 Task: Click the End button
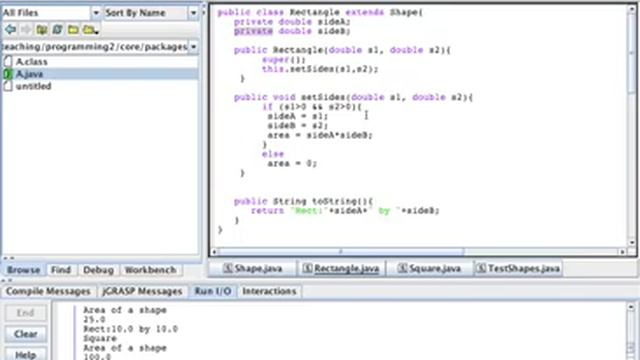pos(25,313)
